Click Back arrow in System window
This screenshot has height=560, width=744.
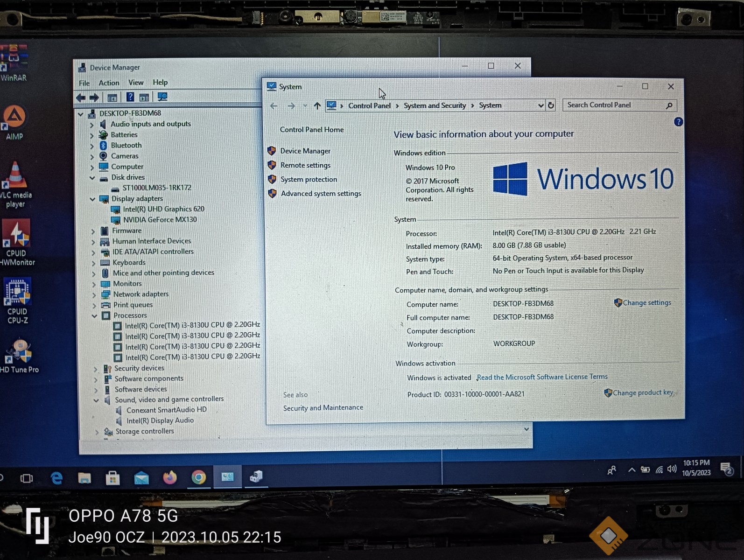click(x=274, y=106)
